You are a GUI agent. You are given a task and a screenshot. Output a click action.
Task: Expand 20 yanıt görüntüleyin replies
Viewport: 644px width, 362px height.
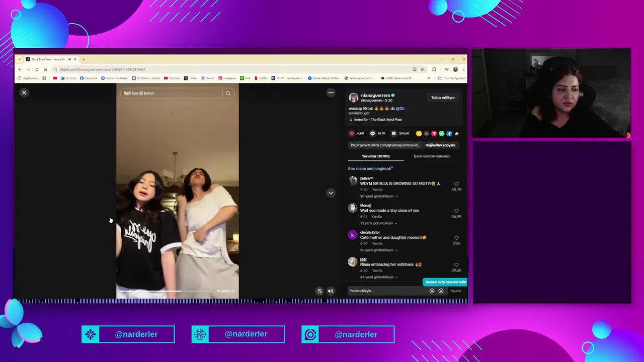click(378, 196)
